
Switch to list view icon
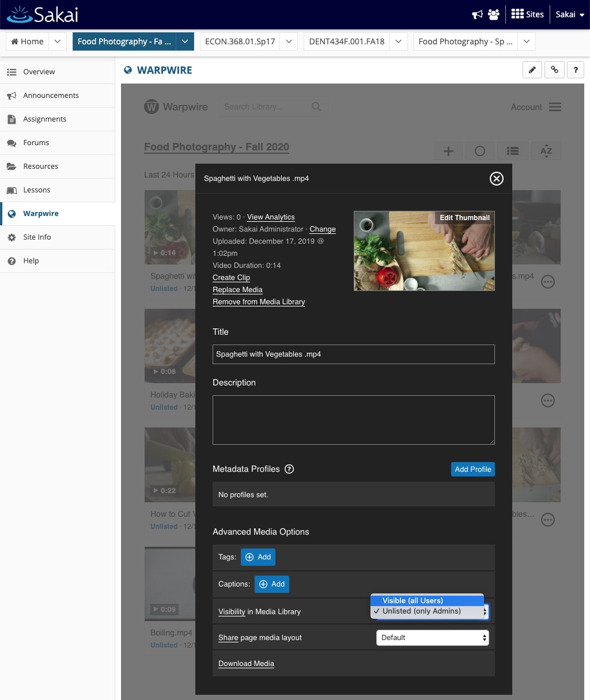click(513, 151)
